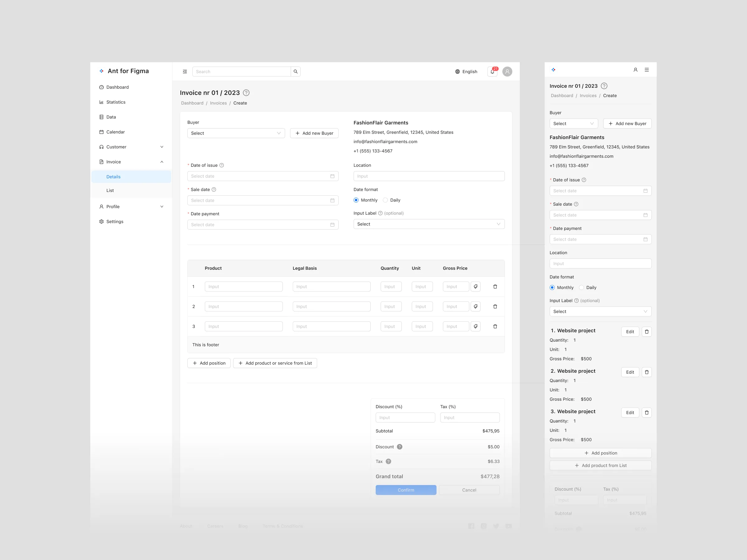Open the notification bell with 21 alerts
Screen dimensions: 747x560
point(492,72)
